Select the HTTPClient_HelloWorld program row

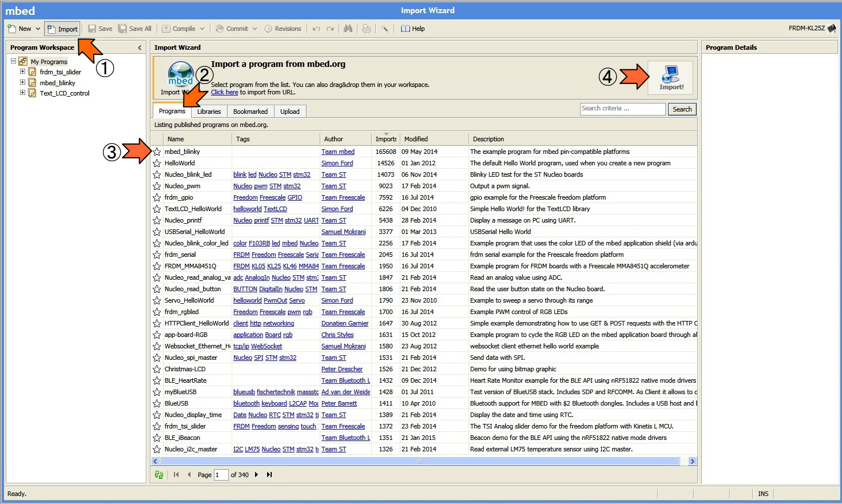tap(424, 323)
